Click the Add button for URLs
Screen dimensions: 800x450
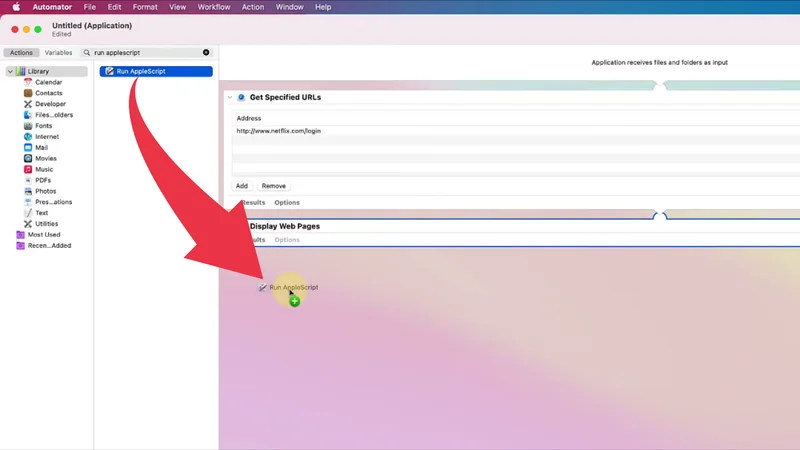[x=242, y=186]
